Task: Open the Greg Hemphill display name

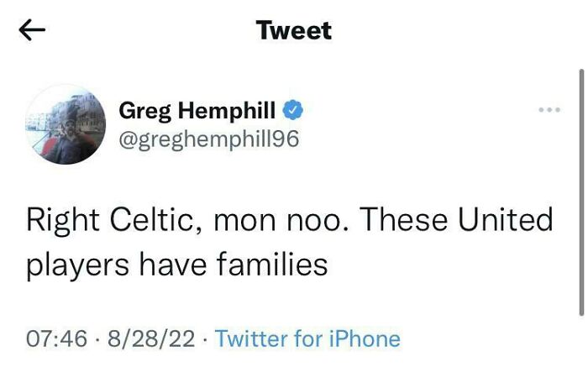Action: (198, 109)
